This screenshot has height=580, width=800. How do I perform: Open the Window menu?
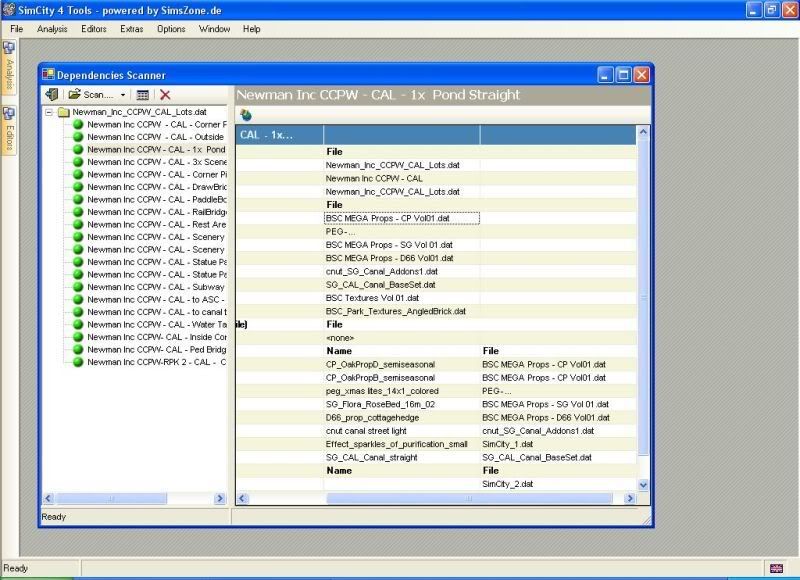pyautogui.click(x=214, y=29)
